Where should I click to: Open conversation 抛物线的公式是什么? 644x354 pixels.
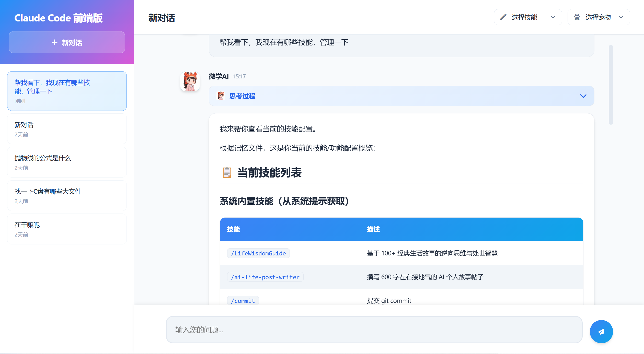[x=67, y=162]
